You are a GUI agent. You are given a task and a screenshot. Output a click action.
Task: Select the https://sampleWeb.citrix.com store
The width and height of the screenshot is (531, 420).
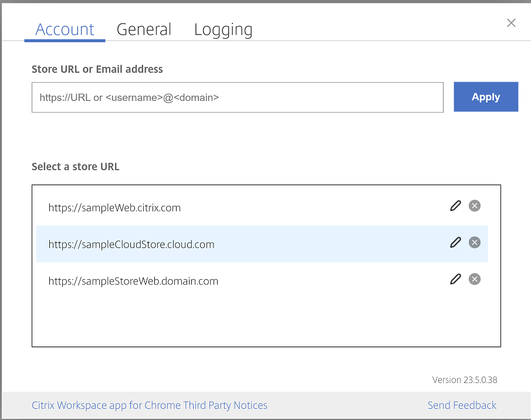coord(114,208)
